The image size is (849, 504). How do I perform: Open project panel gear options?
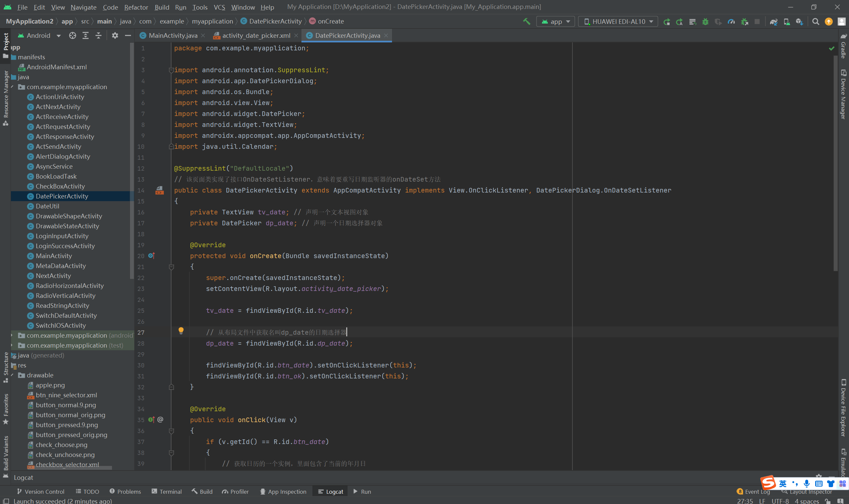[x=115, y=35]
